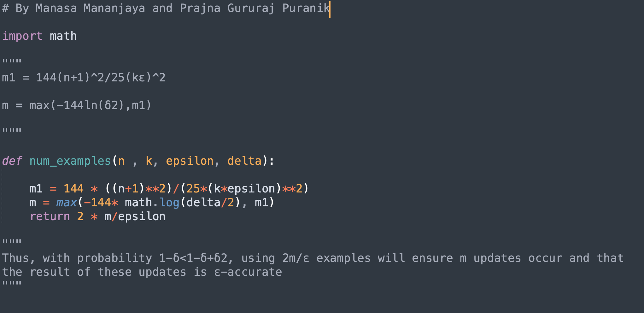Click the k parameter in function signature
The image size is (644, 313).
[x=149, y=161]
